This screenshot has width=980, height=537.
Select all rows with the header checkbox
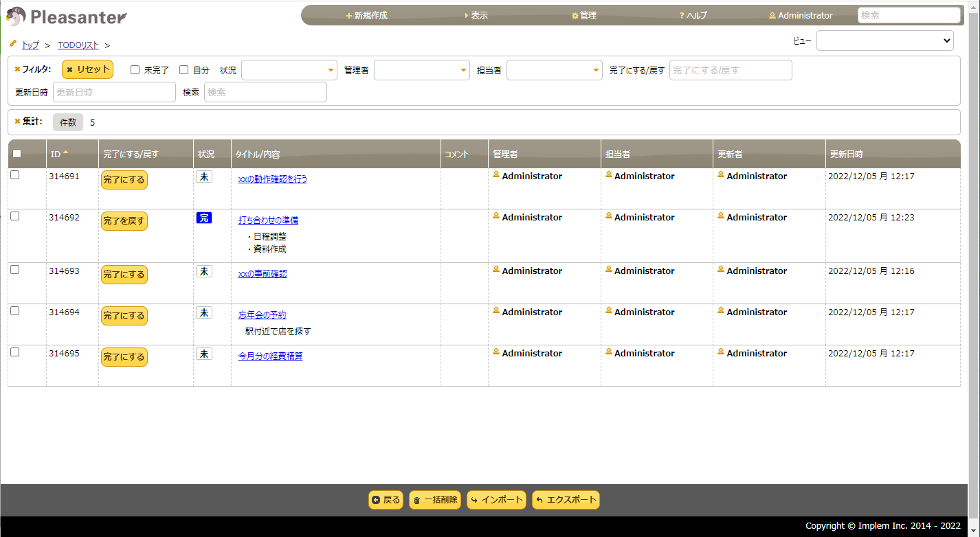[16, 152]
